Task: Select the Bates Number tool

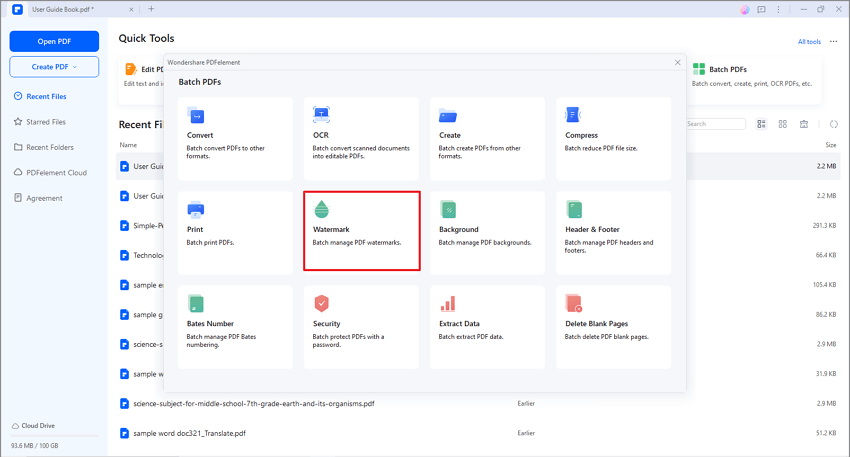Action: pos(235,327)
